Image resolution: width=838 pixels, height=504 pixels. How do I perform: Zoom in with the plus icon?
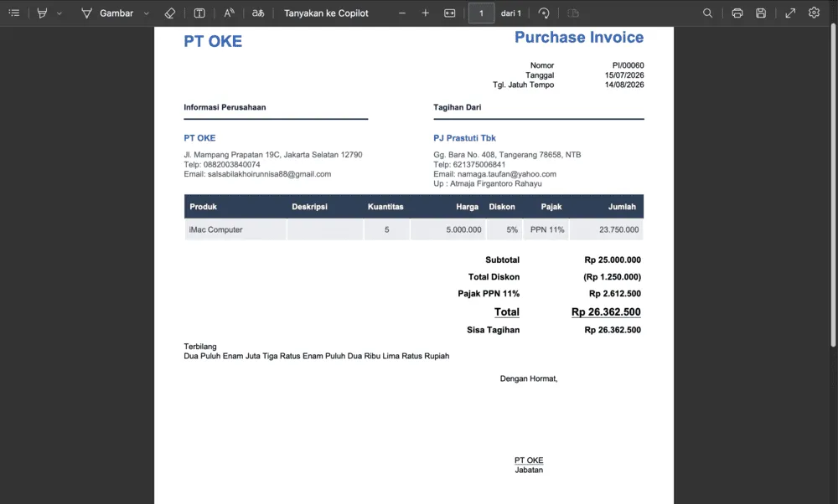tap(426, 13)
